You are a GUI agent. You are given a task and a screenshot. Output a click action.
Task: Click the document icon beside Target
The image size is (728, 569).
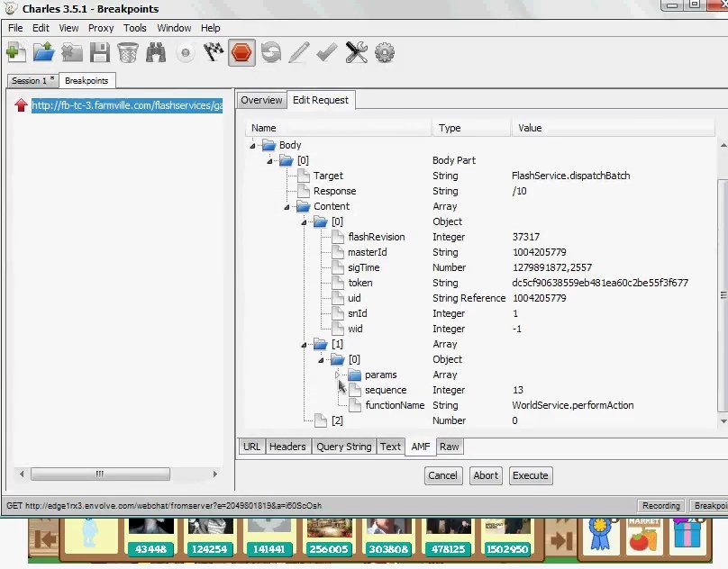(304, 176)
